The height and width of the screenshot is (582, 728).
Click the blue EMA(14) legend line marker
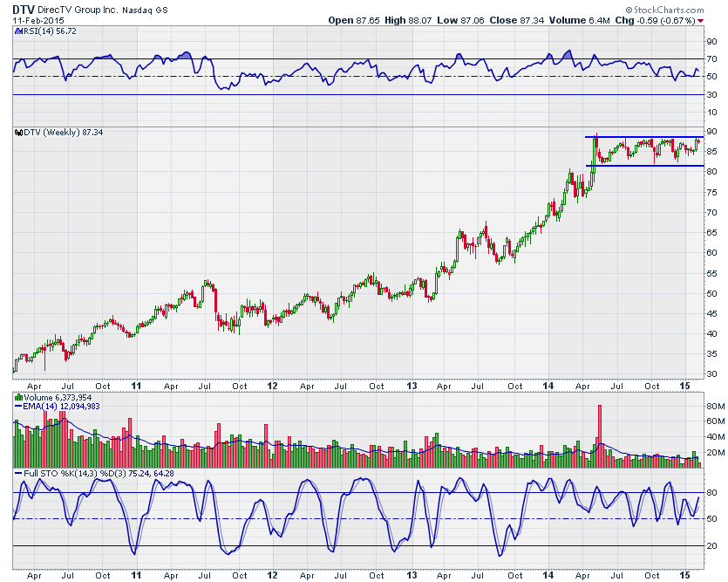[18, 407]
